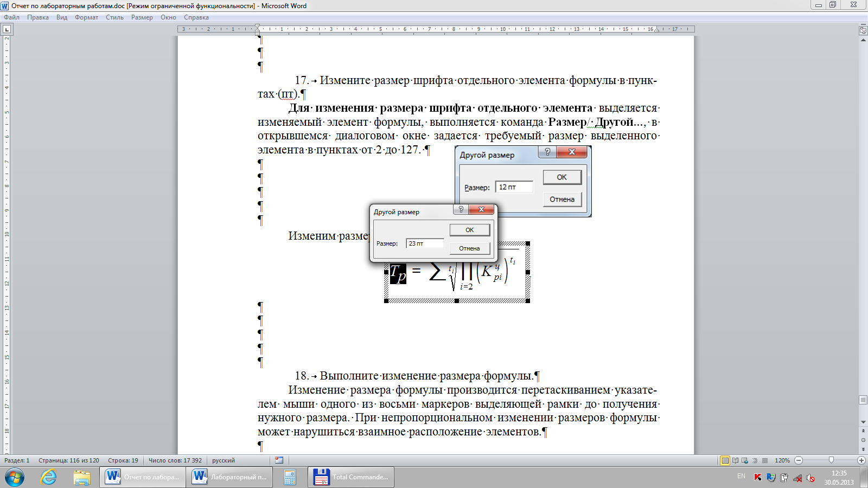Confirm 23 пт with the OK button
Viewport: 868px width, 488px height.
(x=470, y=230)
